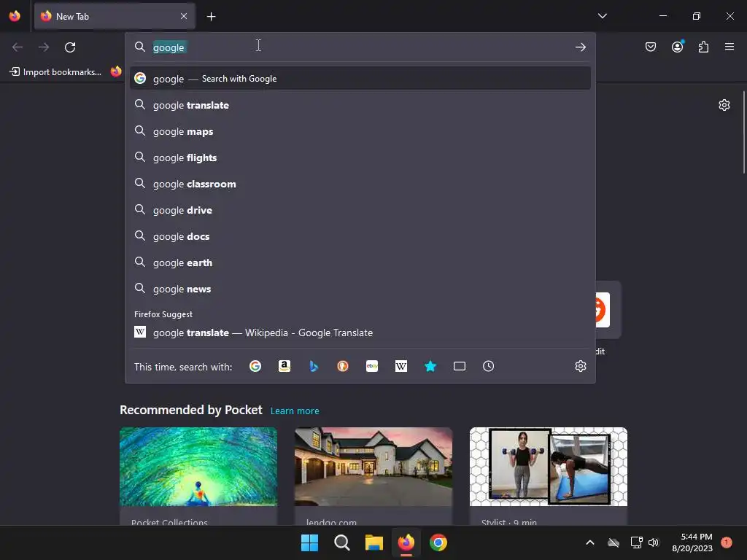The height and width of the screenshot is (560, 747).
Task: Click the network display tray icon
Action: 636,542
